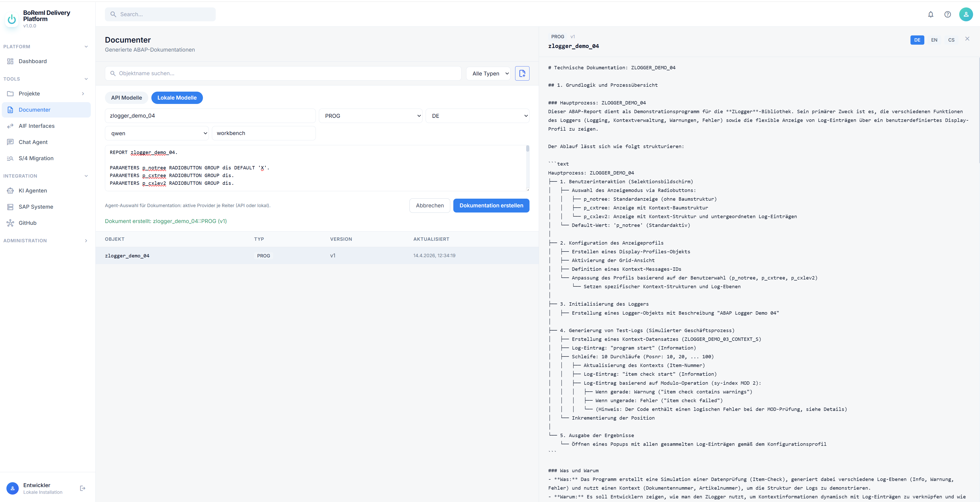Click the magnifier icon in Objektname search
Image resolution: width=980 pixels, height=502 pixels.
coord(113,73)
